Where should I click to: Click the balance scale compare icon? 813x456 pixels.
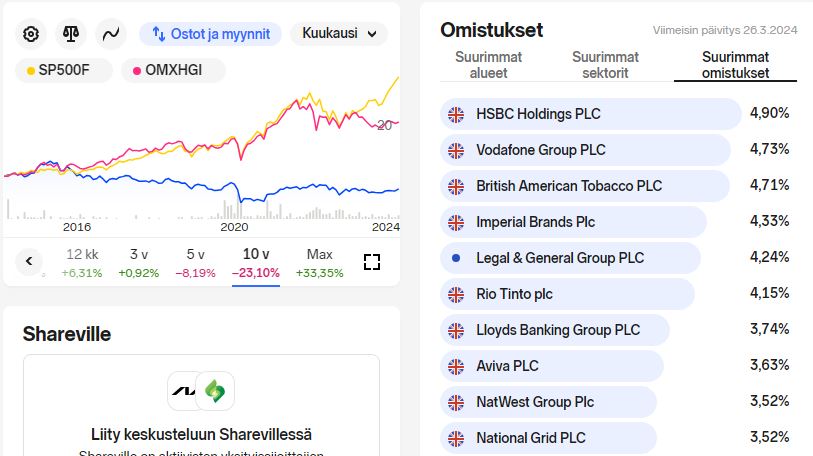tap(71, 34)
